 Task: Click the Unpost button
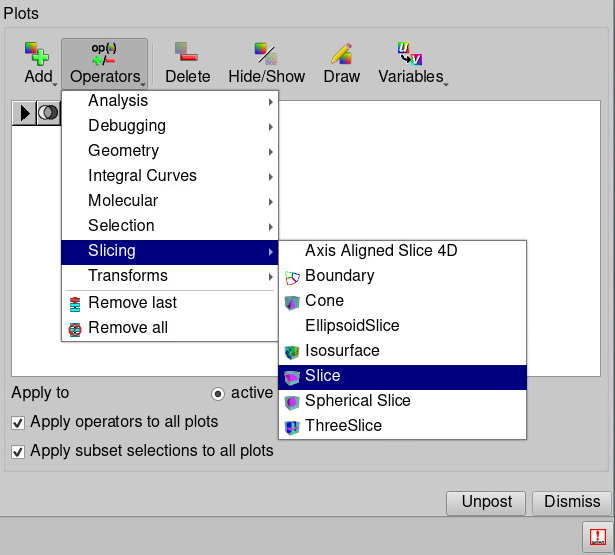486,502
